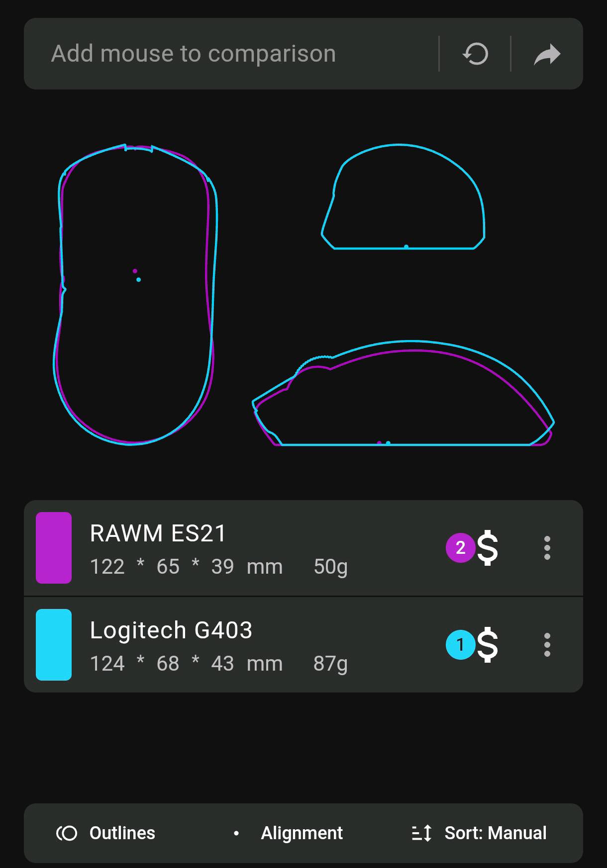607x868 pixels.
Task: Select the Logitech G403 list entry name
Action: 171,630
